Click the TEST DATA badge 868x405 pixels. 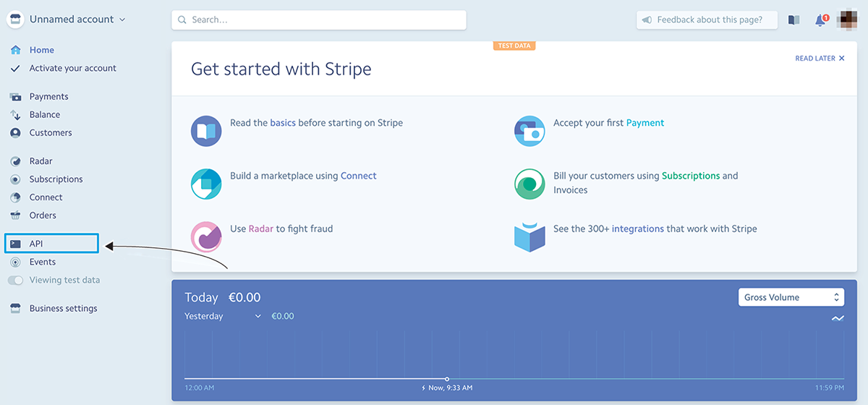[514, 46]
